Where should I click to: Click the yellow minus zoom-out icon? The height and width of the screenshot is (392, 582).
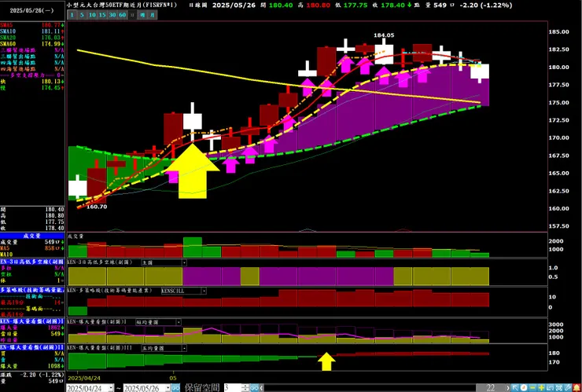pyautogui.click(x=532, y=388)
